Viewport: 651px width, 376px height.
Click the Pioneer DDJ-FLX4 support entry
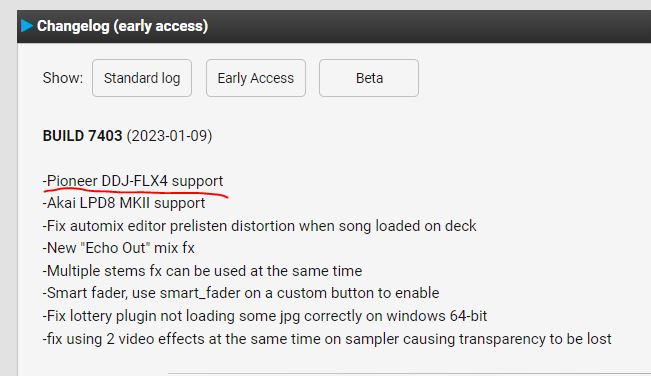point(133,181)
